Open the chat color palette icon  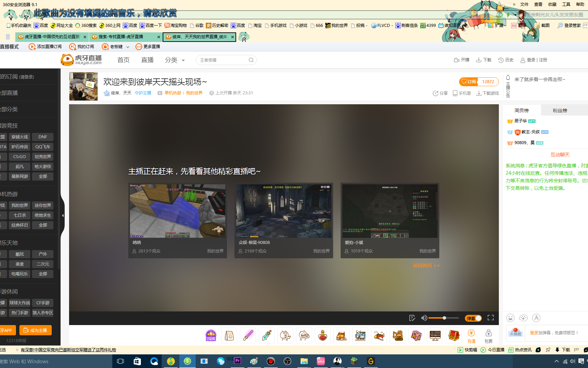[x=523, y=318]
